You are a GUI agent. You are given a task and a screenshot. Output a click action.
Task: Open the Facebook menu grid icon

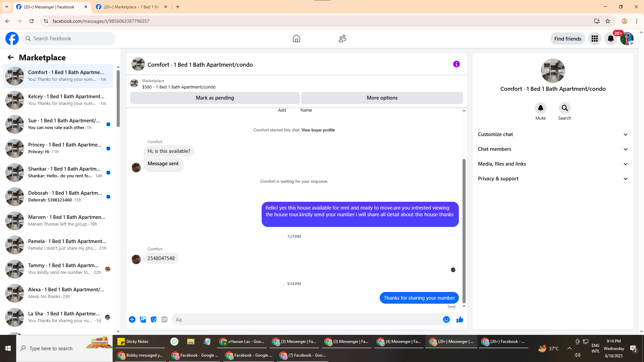tap(594, 39)
